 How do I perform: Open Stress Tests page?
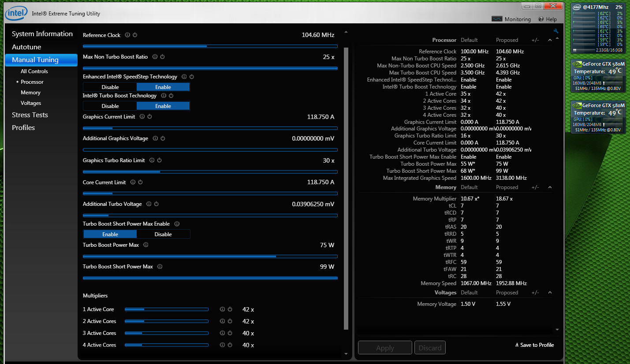[30, 115]
